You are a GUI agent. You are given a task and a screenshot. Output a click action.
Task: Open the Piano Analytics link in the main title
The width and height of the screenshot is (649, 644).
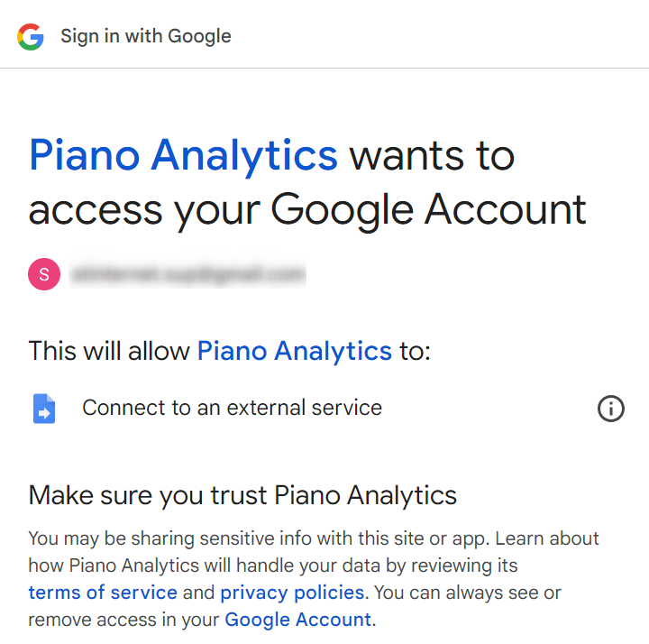[x=183, y=155]
